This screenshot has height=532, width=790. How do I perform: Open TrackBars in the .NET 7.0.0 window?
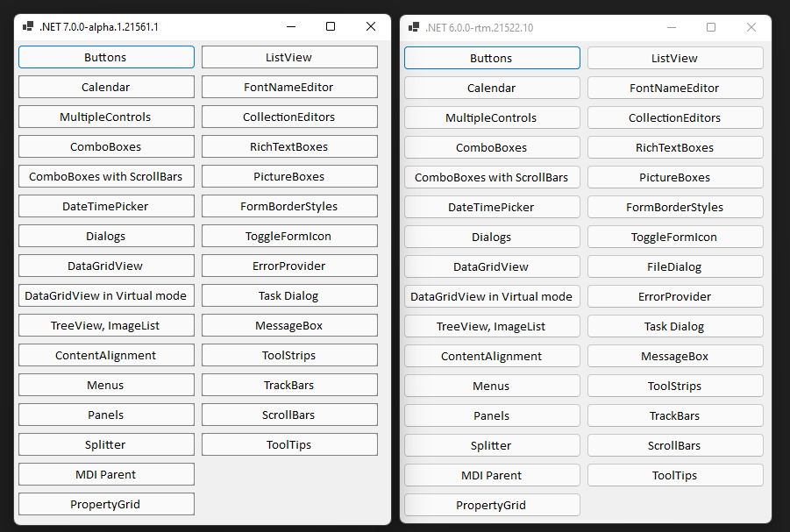[x=289, y=385]
